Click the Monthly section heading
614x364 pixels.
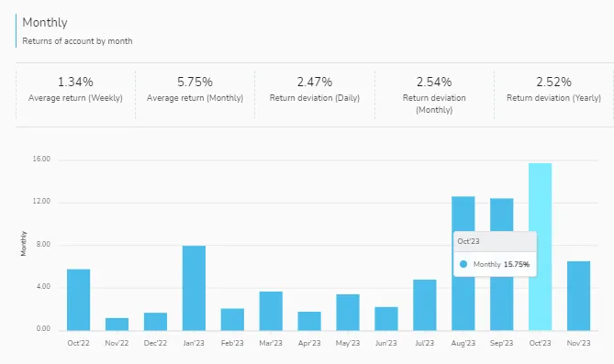tap(45, 23)
